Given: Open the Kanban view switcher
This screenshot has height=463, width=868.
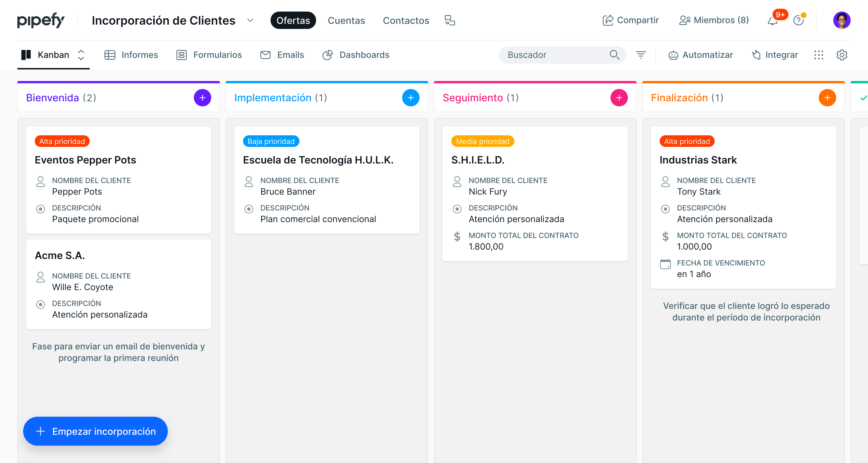Looking at the screenshot, I should [81, 55].
